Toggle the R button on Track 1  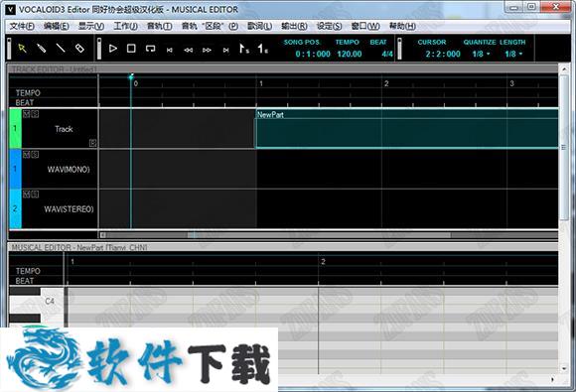(x=93, y=143)
